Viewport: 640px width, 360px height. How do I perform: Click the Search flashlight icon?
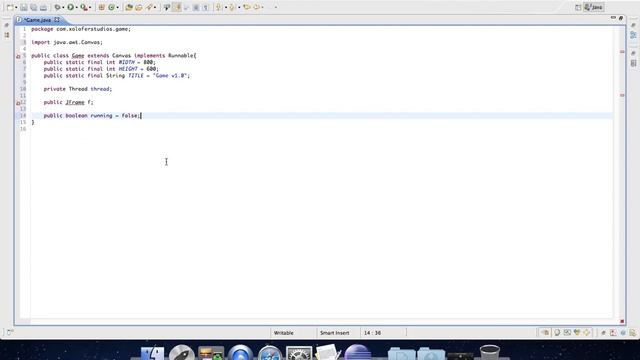pos(149,7)
